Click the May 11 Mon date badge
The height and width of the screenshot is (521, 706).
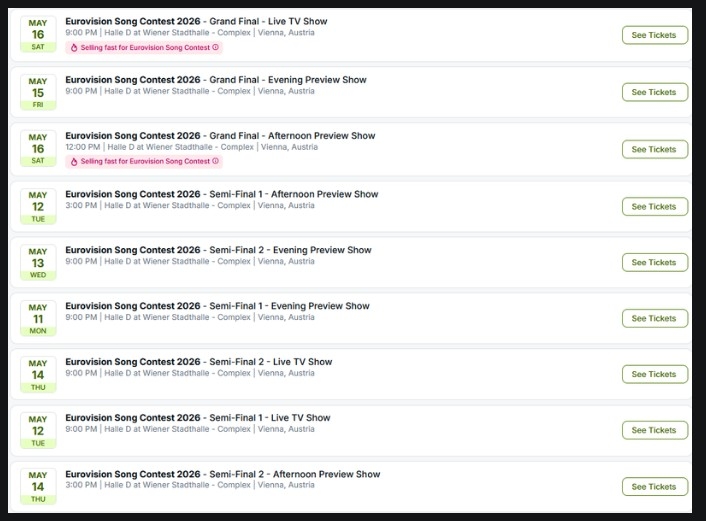[38, 318]
